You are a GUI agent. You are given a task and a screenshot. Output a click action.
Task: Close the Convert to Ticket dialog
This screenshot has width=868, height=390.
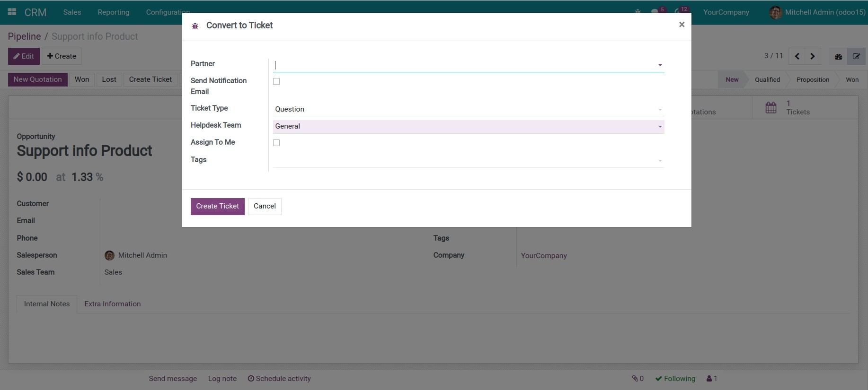pos(682,25)
